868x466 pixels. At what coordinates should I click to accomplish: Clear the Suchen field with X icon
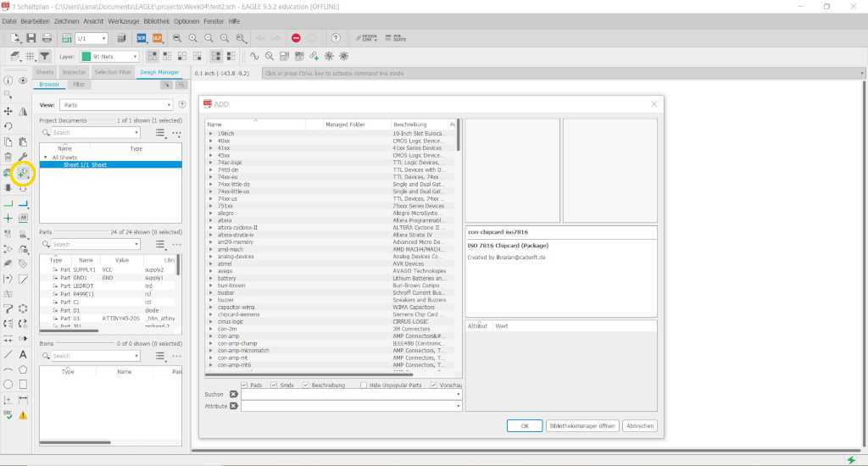coord(234,394)
